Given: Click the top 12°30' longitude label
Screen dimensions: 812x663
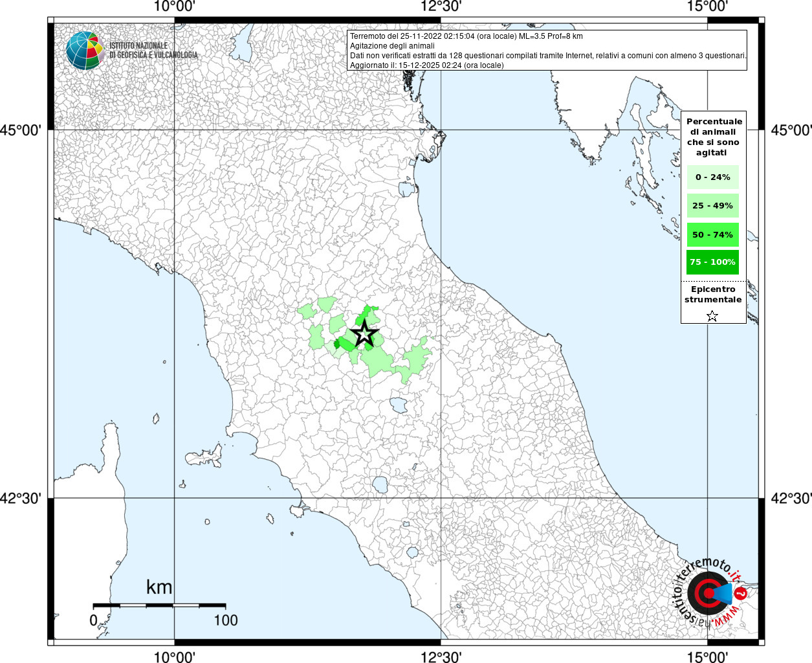Looking at the screenshot, I should click(441, 6).
